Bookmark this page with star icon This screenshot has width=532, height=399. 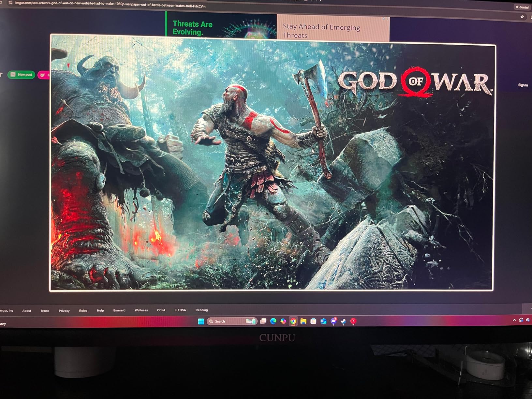point(522,17)
